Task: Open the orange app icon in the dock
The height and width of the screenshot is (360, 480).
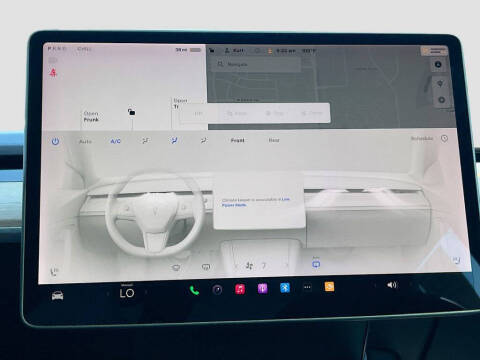Action: coord(329,286)
